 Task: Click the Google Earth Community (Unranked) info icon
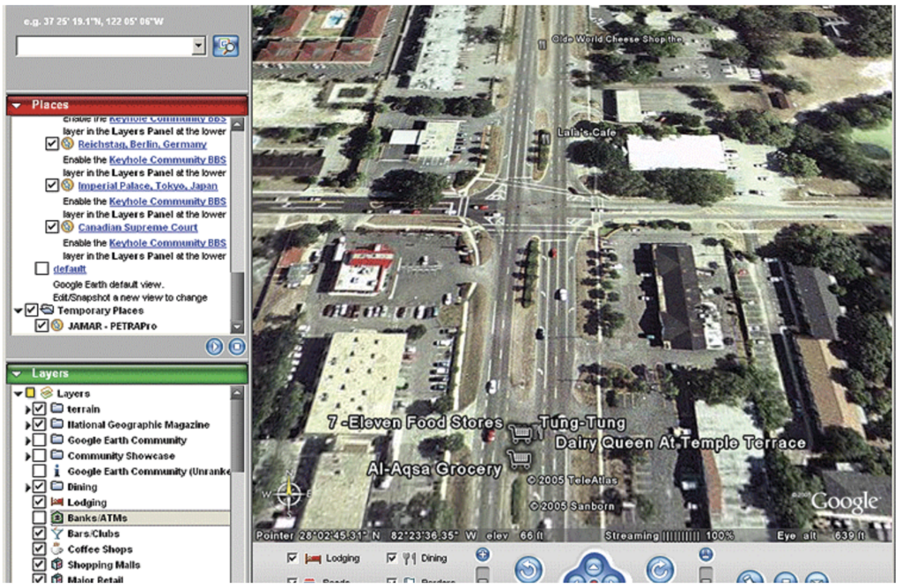click(x=57, y=471)
